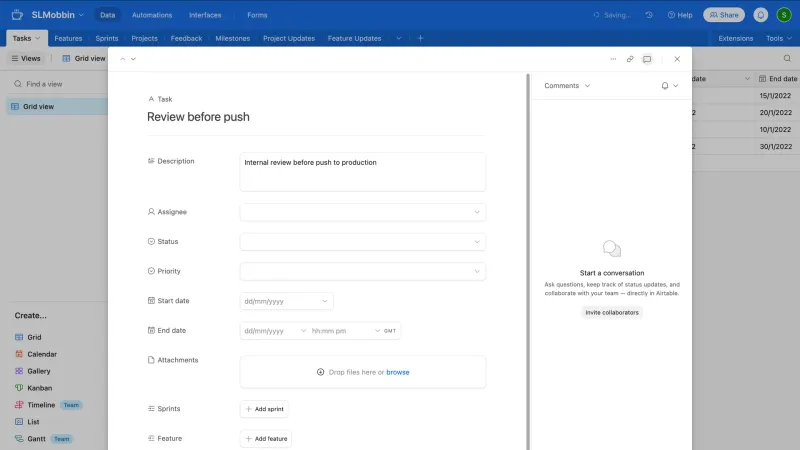
Task: Click the Add feature button
Action: click(266, 439)
